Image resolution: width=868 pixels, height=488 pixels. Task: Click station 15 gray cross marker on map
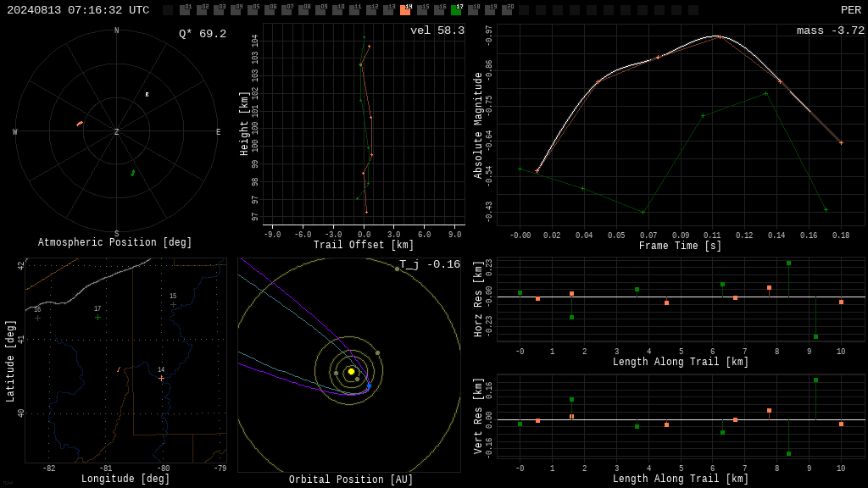click(x=173, y=305)
